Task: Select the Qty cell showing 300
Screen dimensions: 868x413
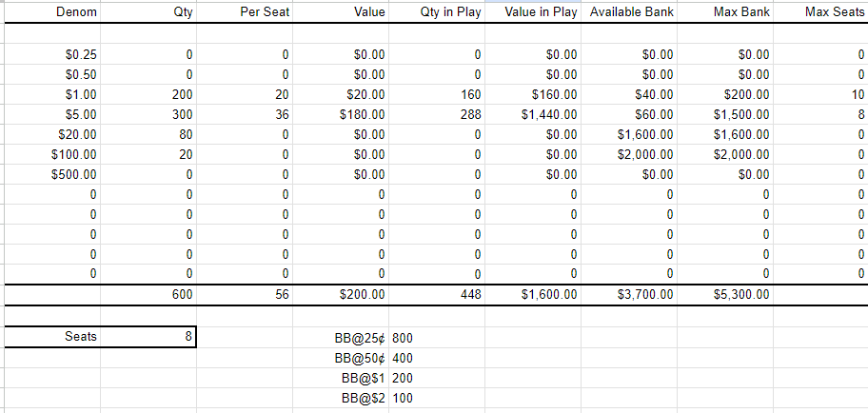Action: point(148,114)
